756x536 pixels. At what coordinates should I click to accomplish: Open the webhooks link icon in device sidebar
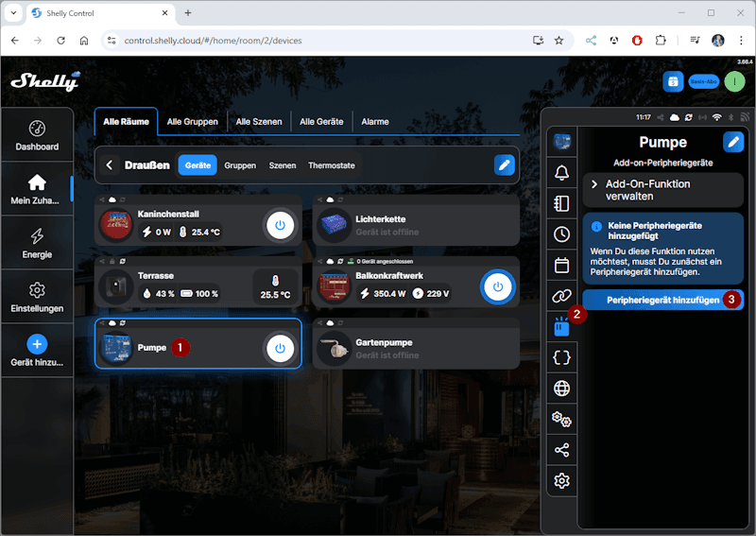click(x=562, y=296)
